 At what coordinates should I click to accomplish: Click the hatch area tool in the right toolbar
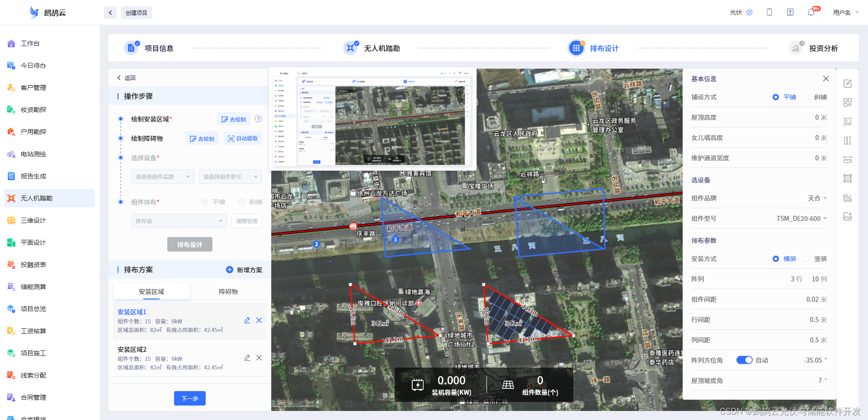[x=848, y=178]
